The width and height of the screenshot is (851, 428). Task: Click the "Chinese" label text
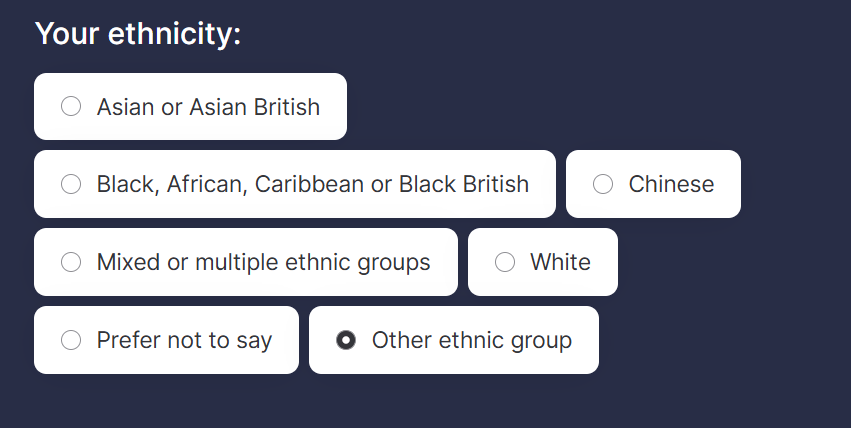[x=671, y=184]
